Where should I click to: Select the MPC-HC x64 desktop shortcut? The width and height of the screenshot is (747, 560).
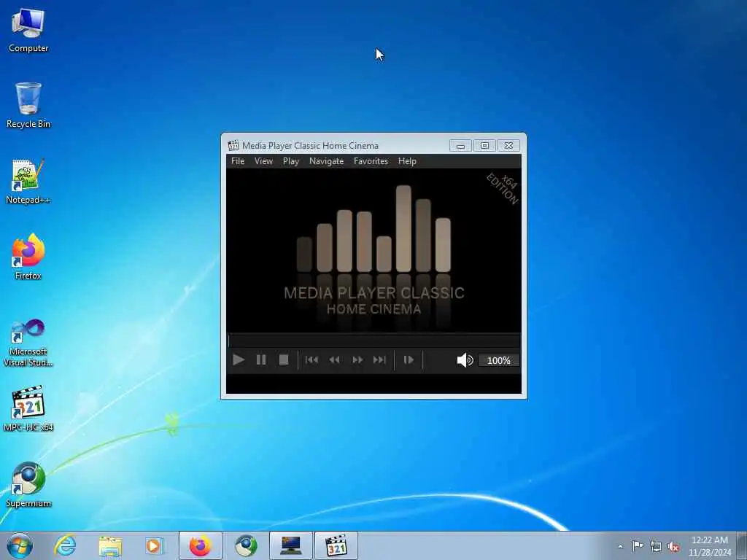28,408
